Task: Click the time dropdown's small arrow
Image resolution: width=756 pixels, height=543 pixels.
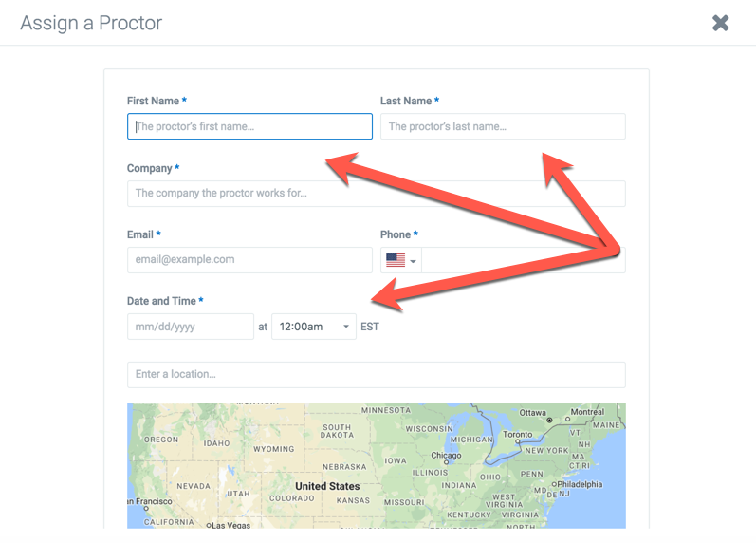Action: [345, 327]
